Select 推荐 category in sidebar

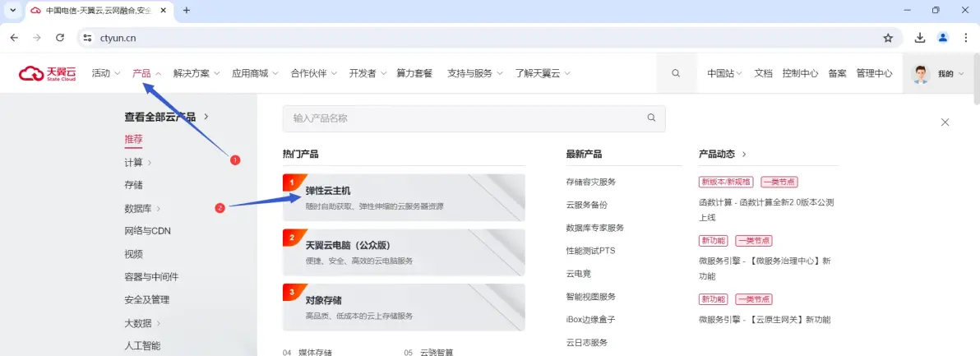[133, 139]
